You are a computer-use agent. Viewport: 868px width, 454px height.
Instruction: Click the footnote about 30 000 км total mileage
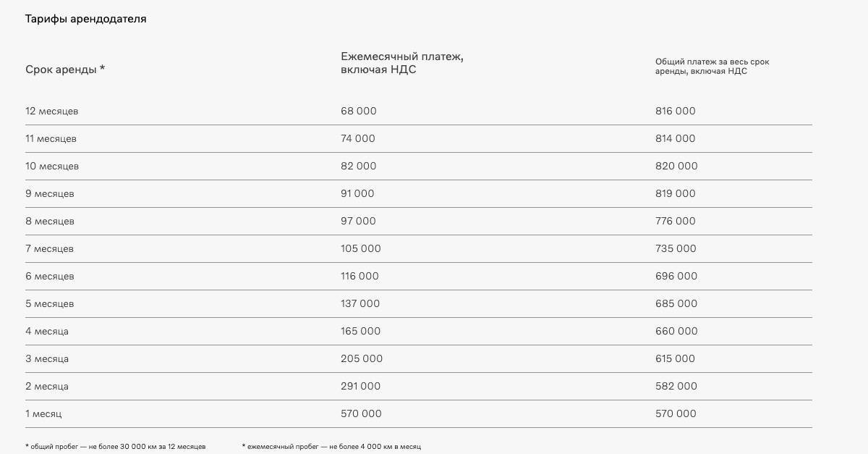[x=116, y=447]
